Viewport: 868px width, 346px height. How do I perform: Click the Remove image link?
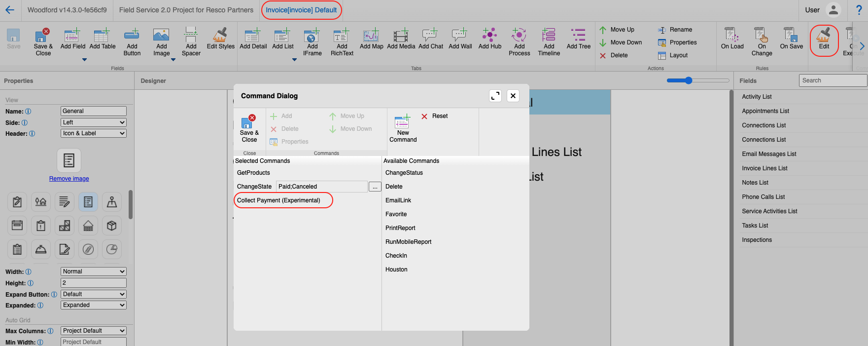click(69, 179)
